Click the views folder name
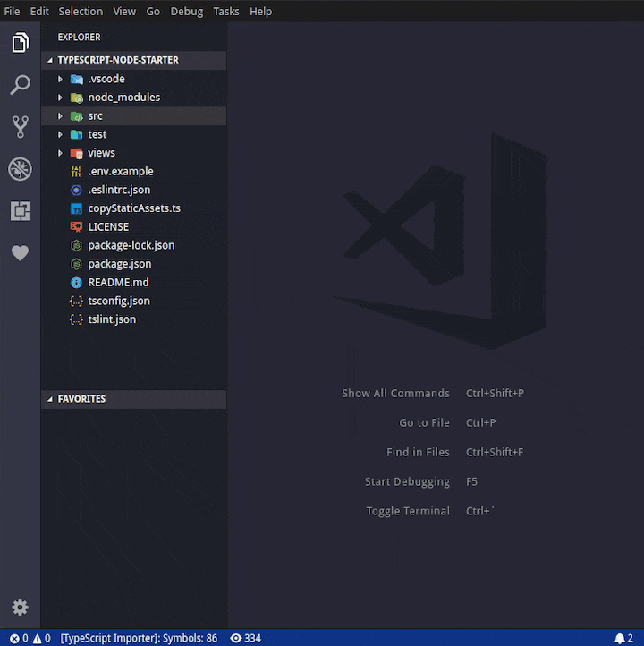This screenshot has width=644, height=646. [101, 153]
